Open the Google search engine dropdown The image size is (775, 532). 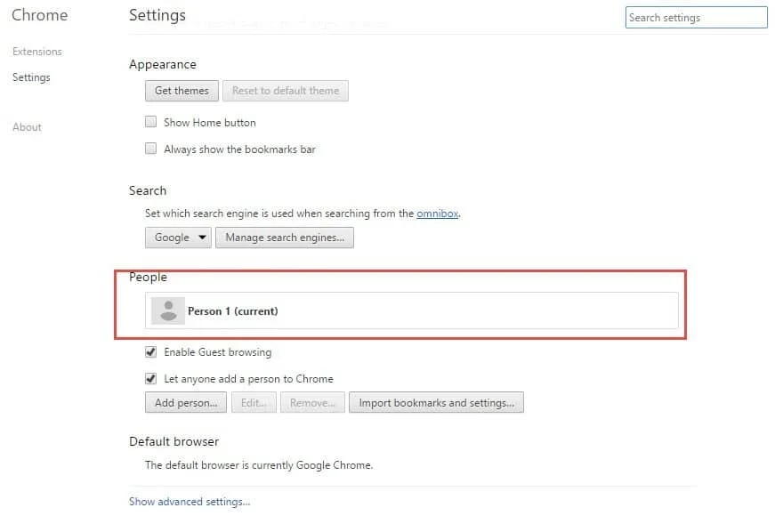pyautogui.click(x=178, y=238)
